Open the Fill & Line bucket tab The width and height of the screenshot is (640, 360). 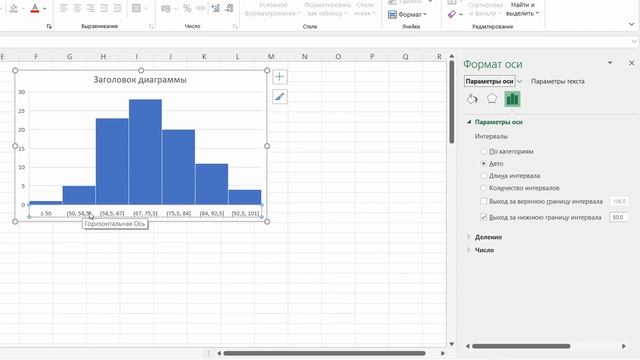point(472,99)
